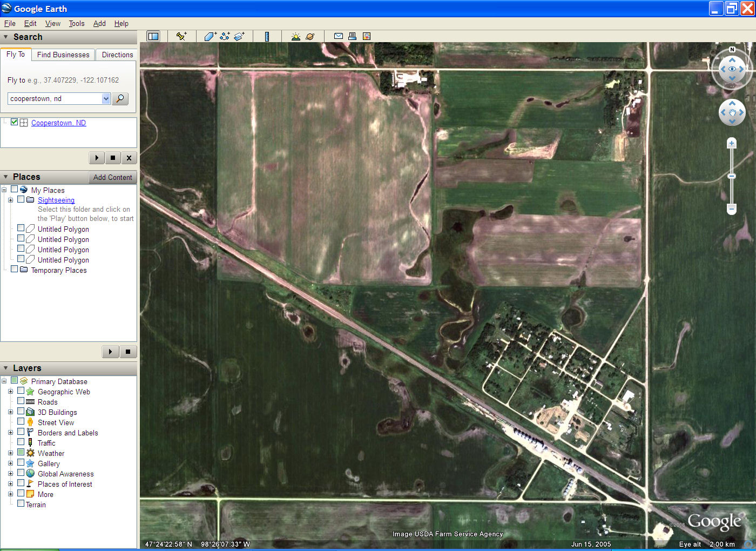
Task: Collapse the Layers panel
Action: point(6,368)
